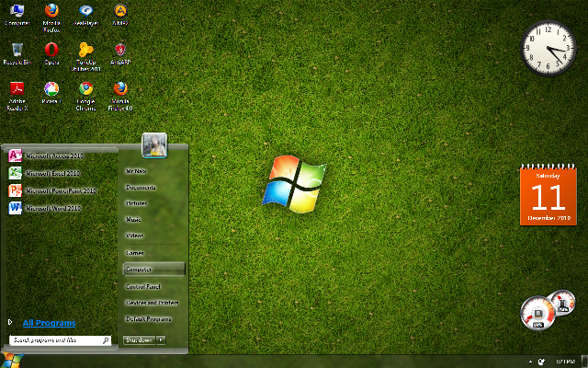The image size is (588, 368).
Task: Open the Adobe Reader X shortcut
Action: [x=17, y=96]
